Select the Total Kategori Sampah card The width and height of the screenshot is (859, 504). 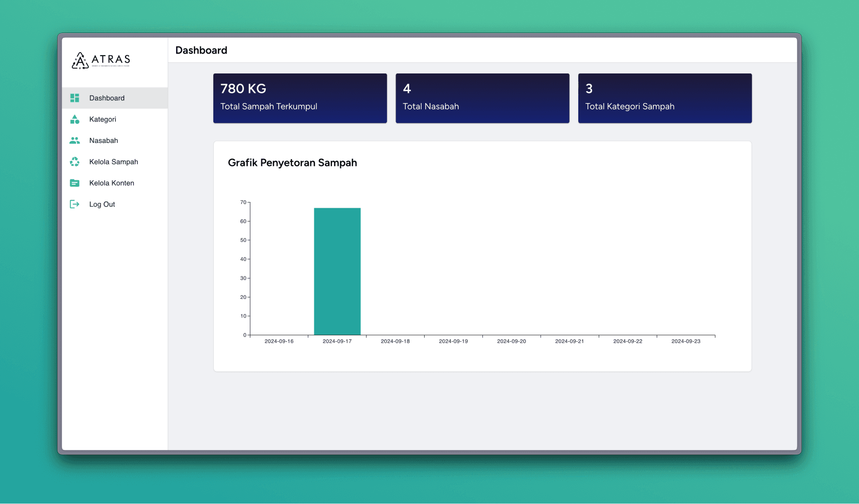[665, 98]
